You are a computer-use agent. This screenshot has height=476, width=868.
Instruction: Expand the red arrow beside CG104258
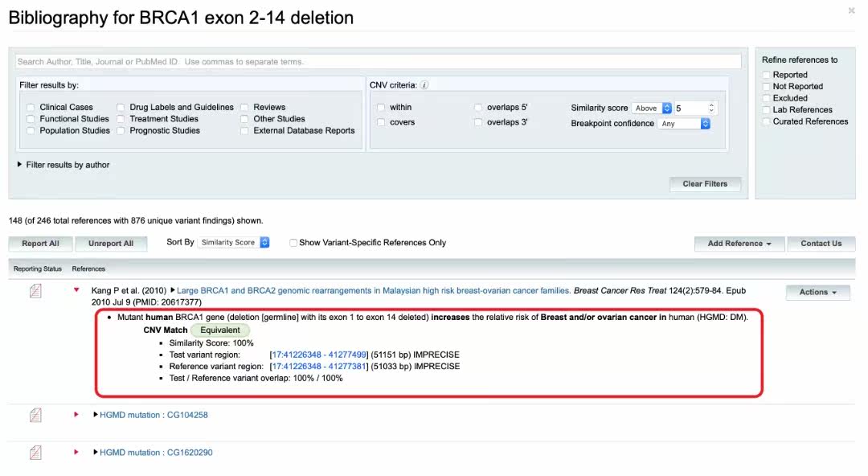76,415
